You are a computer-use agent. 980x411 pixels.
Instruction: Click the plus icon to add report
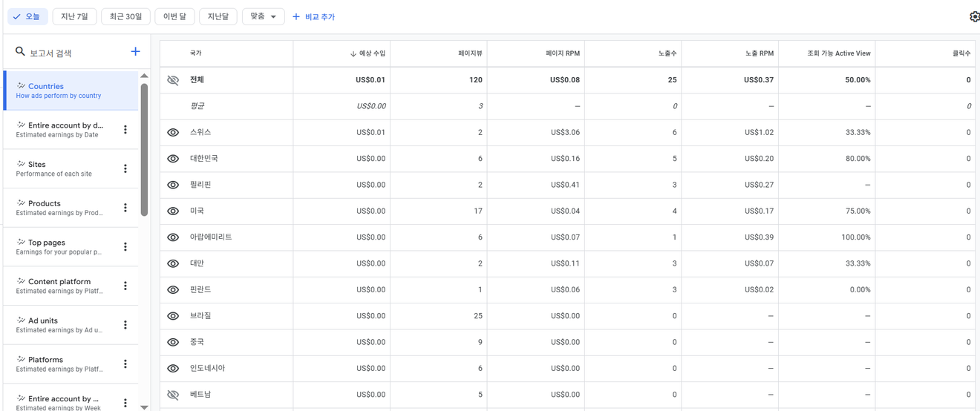coord(135,52)
